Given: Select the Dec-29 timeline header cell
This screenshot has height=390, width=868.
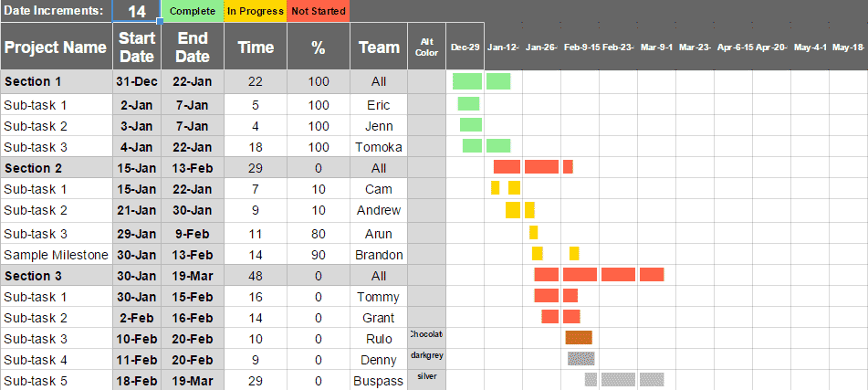Looking at the screenshot, I should pos(465,47).
